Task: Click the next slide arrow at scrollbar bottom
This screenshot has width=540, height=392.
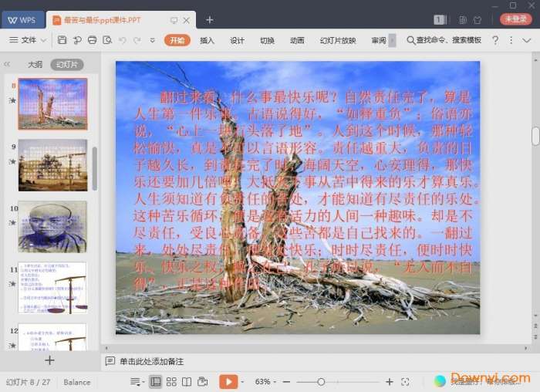Action: click(535, 336)
